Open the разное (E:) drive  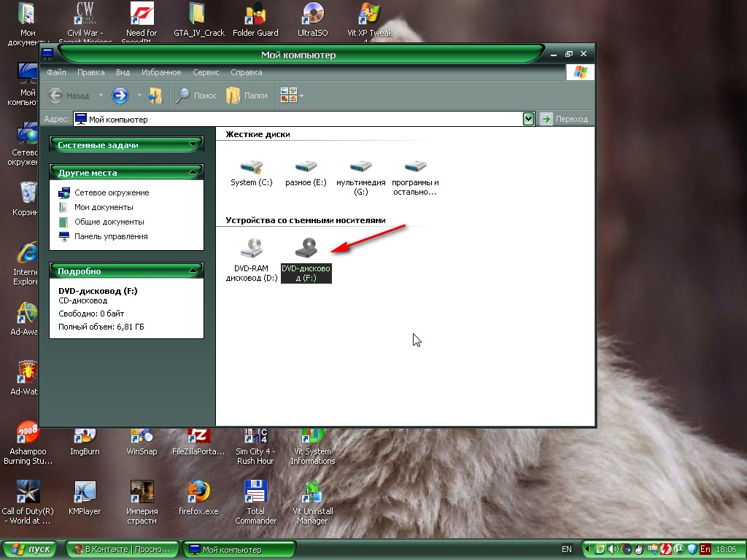[x=306, y=174]
